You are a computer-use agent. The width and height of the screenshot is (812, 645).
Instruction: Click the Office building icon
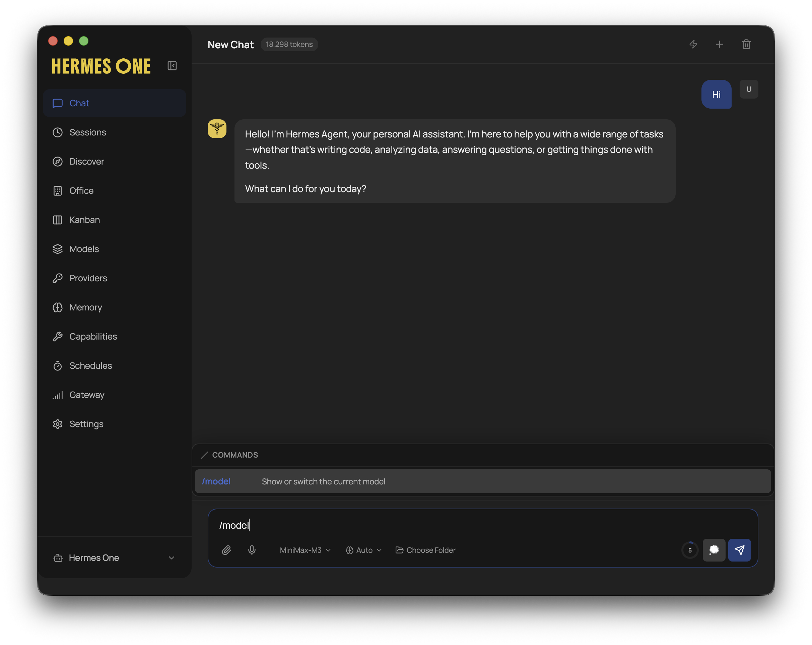(58, 191)
